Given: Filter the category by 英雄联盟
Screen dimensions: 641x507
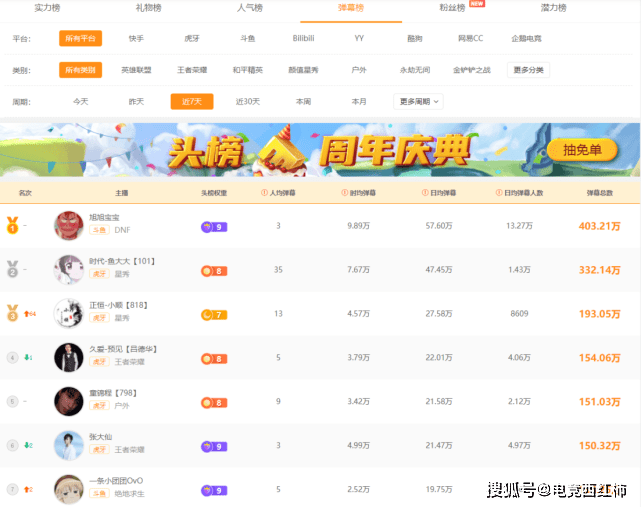Looking at the screenshot, I should 136,70.
